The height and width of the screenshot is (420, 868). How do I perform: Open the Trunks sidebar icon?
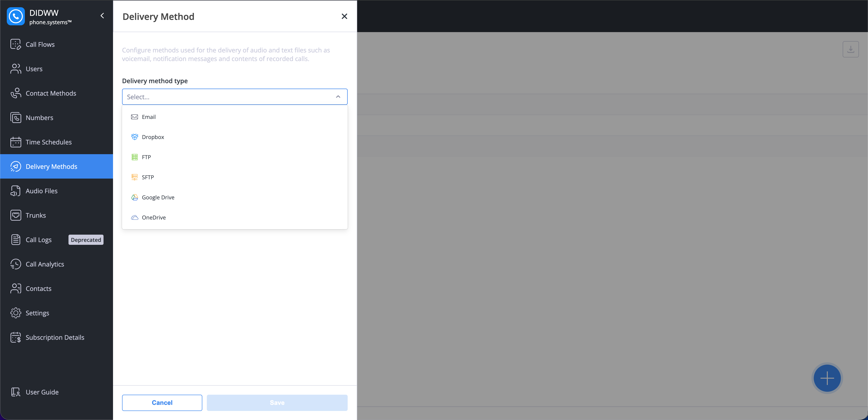coord(16,215)
